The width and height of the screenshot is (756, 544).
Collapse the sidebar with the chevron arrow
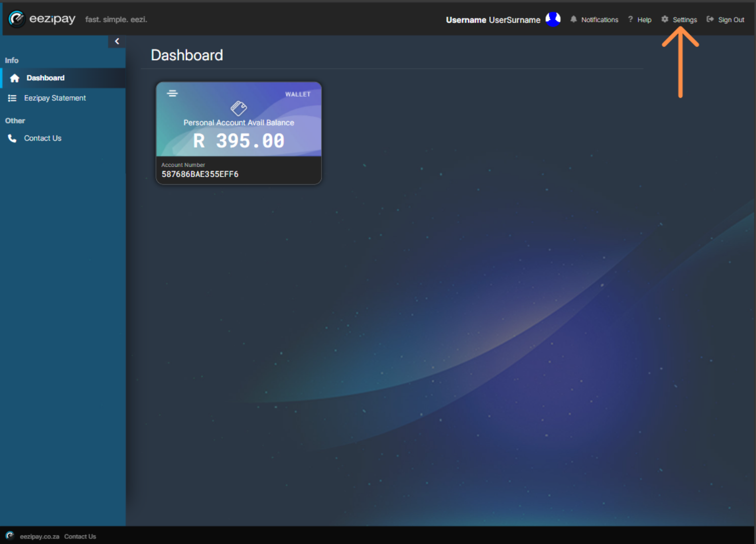pyautogui.click(x=117, y=41)
